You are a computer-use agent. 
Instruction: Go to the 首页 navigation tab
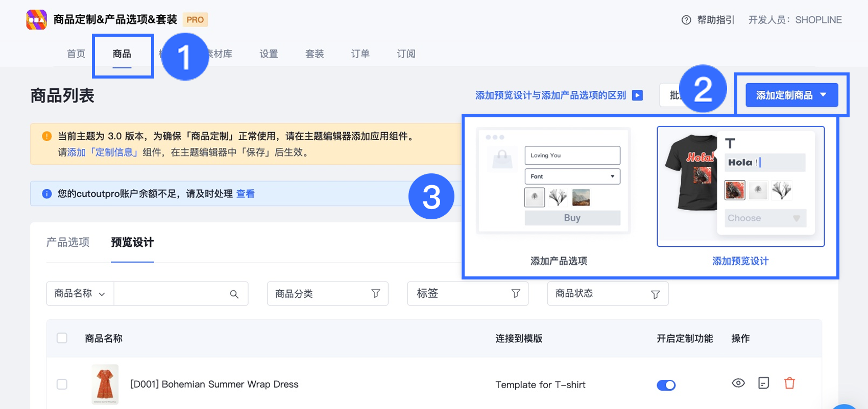click(76, 54)
